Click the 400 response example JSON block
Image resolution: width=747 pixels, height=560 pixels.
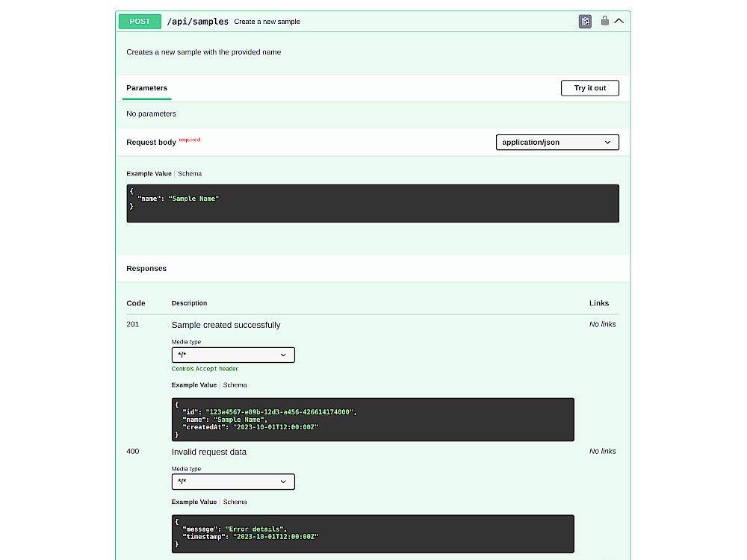point(373,534)
